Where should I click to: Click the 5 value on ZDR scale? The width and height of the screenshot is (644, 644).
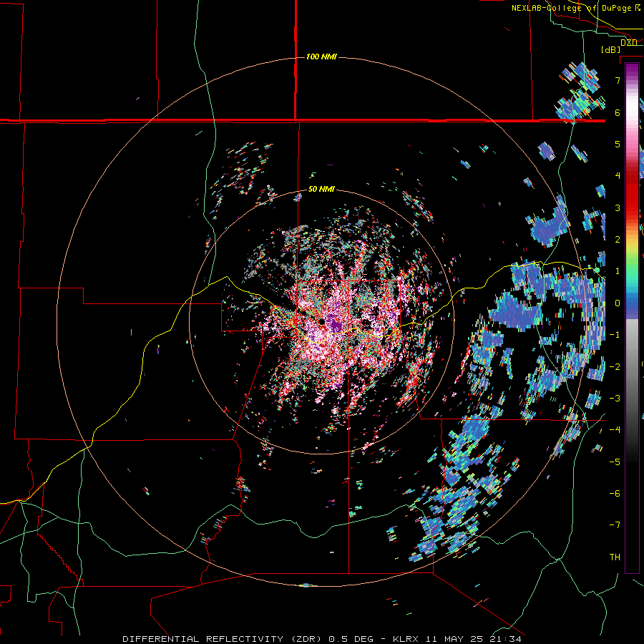tap(618, 144)
